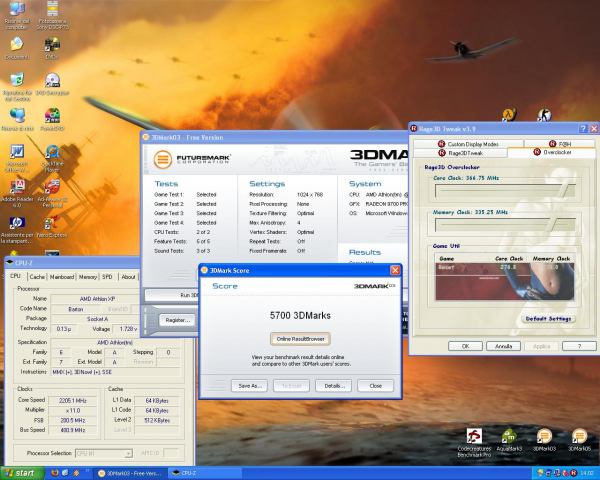The image size is (600, 480).
Task: Close the 3DMark Score dialog with X
Action: (395, 270)
